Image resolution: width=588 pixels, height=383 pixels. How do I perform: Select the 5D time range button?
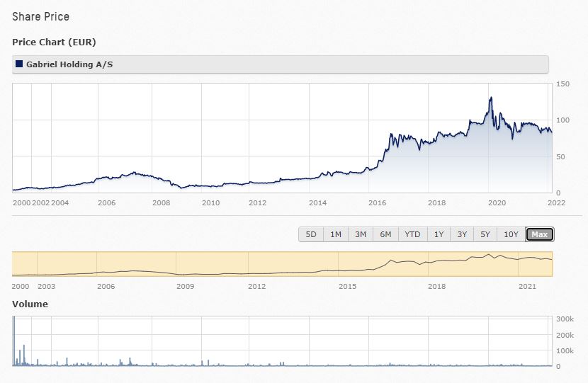(x=311, y=234)
